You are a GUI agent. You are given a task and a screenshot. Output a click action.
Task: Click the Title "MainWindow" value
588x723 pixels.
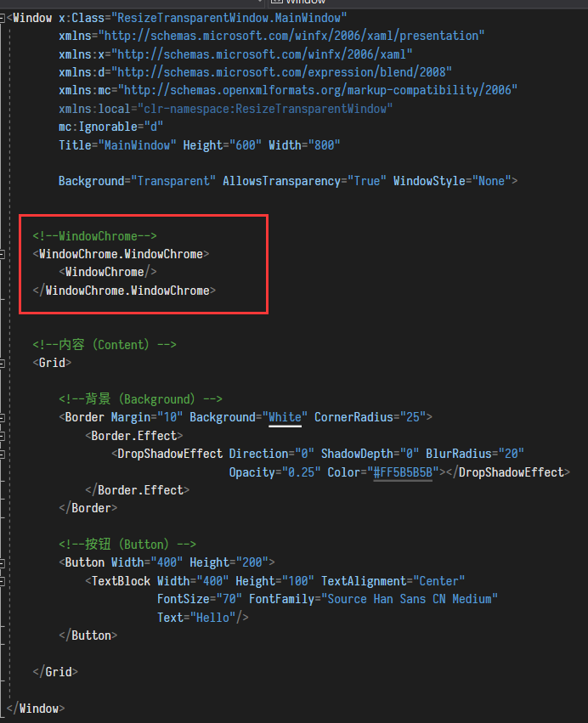point(137,145)
